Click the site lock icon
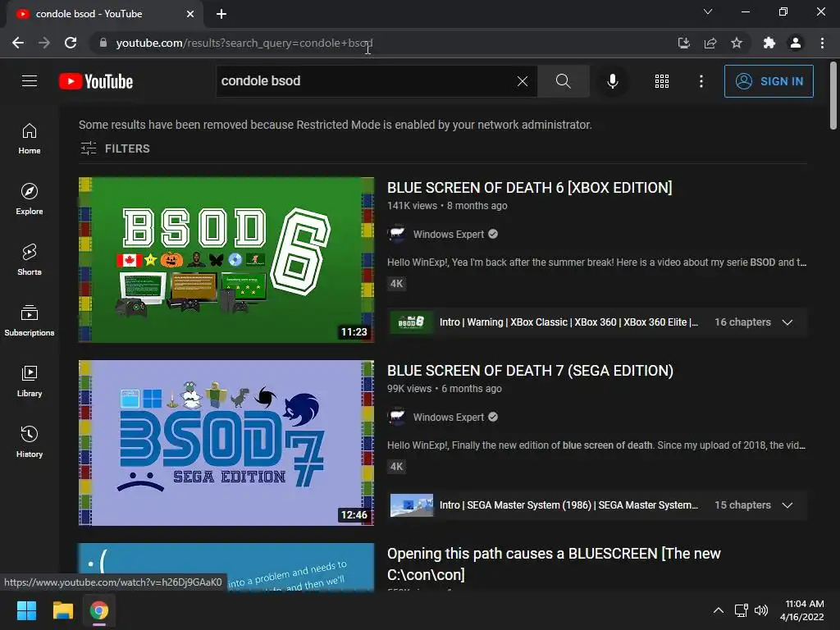Image resolution: width=840 pixels, height=630 pixels. pyautogui.click(x=103, y=43)
